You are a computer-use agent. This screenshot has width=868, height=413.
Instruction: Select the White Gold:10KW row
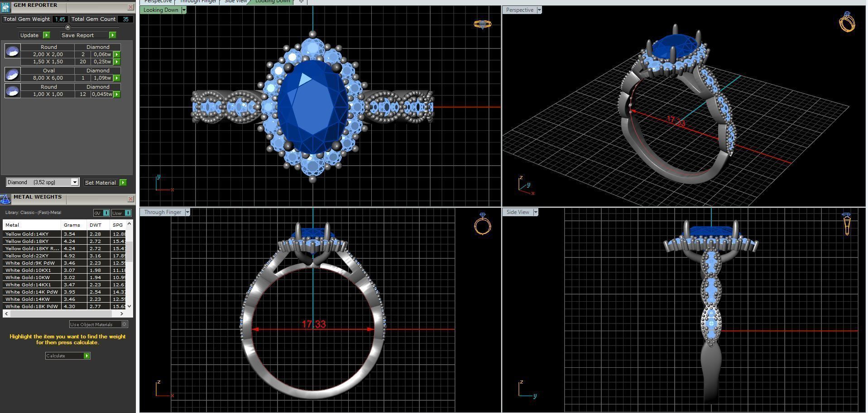(64, 277)
